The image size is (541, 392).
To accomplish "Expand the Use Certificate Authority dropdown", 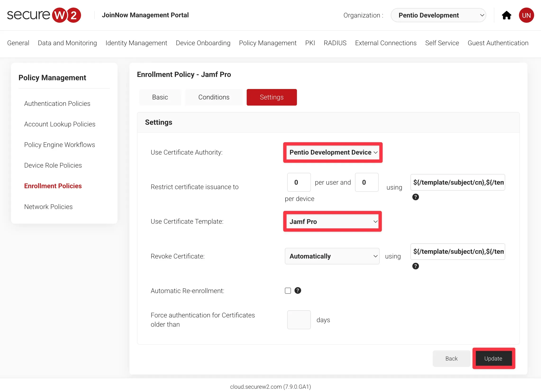I will tap(332, 152).
